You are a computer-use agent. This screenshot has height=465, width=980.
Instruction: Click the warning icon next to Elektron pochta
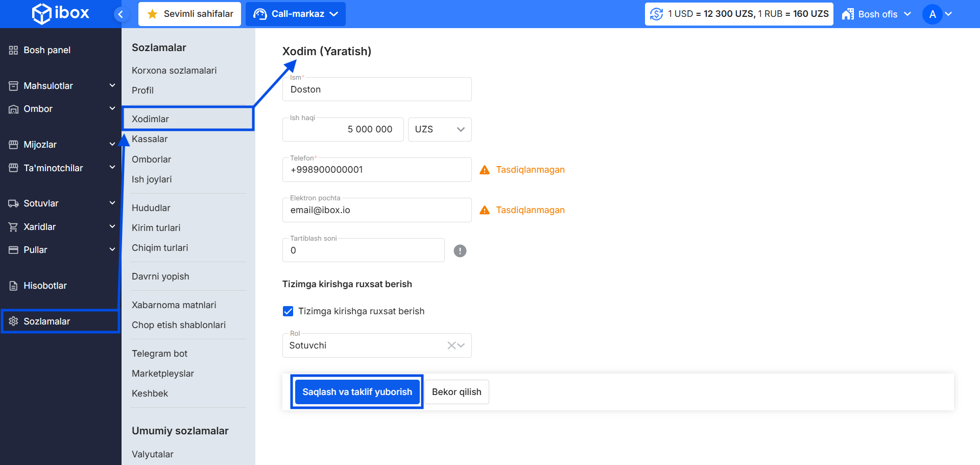(485, 211)
